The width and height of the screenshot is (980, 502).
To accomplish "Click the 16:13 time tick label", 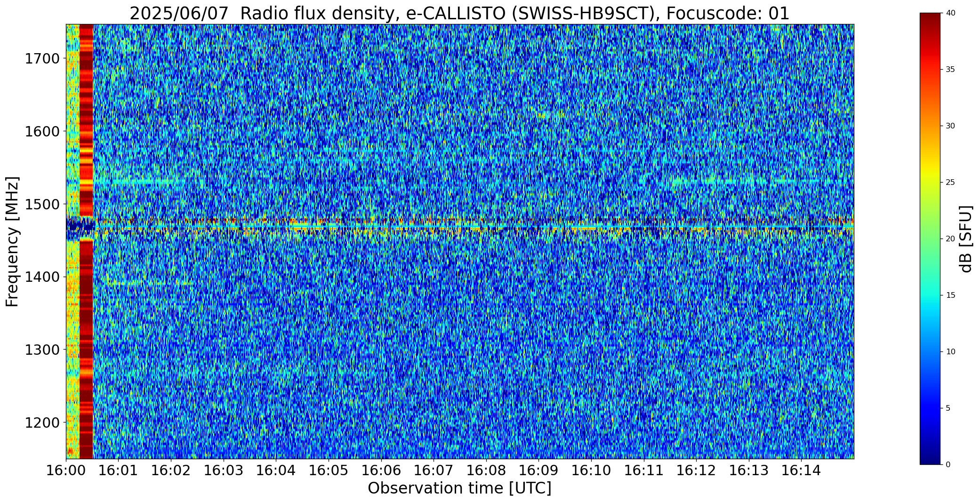I will (x=749, y=470).
